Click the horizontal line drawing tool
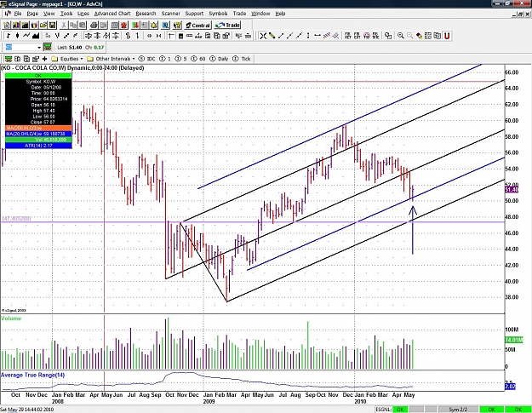This screenshot has height=413, width=532. [x=317, y=36]
